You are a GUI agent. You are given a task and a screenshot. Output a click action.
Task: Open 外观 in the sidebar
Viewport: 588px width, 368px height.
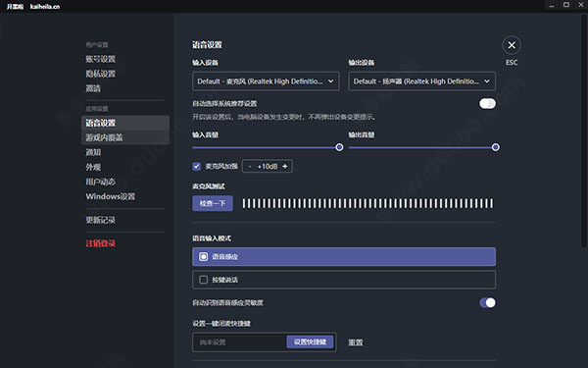[93, 167]
